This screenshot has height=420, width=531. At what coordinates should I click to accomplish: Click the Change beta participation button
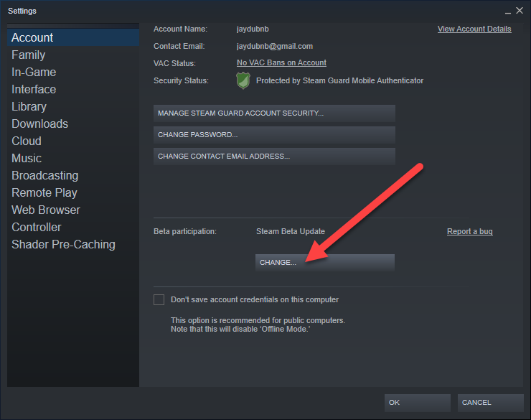click(325, 263)
